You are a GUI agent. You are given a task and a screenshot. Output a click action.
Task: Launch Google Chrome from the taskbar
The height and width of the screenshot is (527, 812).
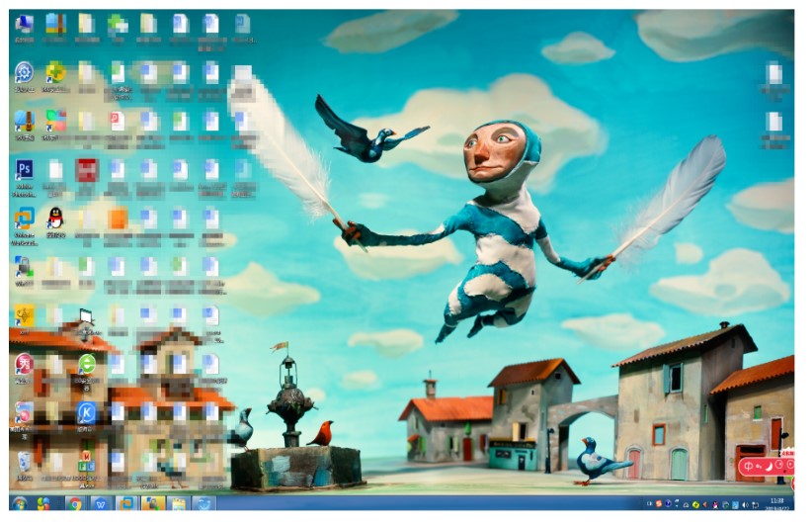pyautogui.click(x=74, y=503)
